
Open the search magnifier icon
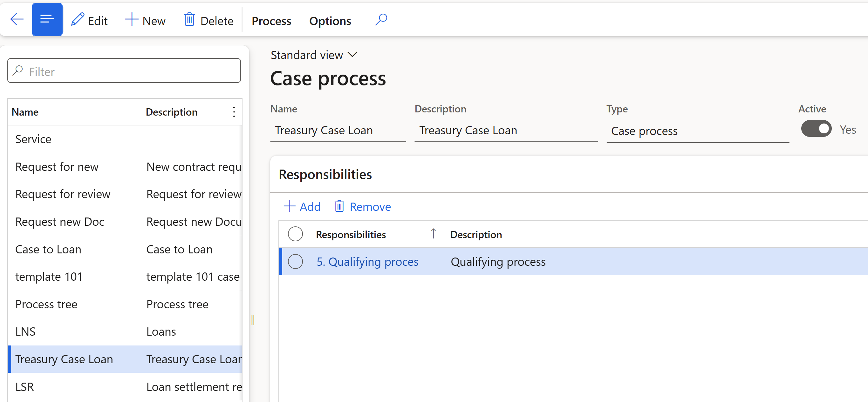pos(381,19)
